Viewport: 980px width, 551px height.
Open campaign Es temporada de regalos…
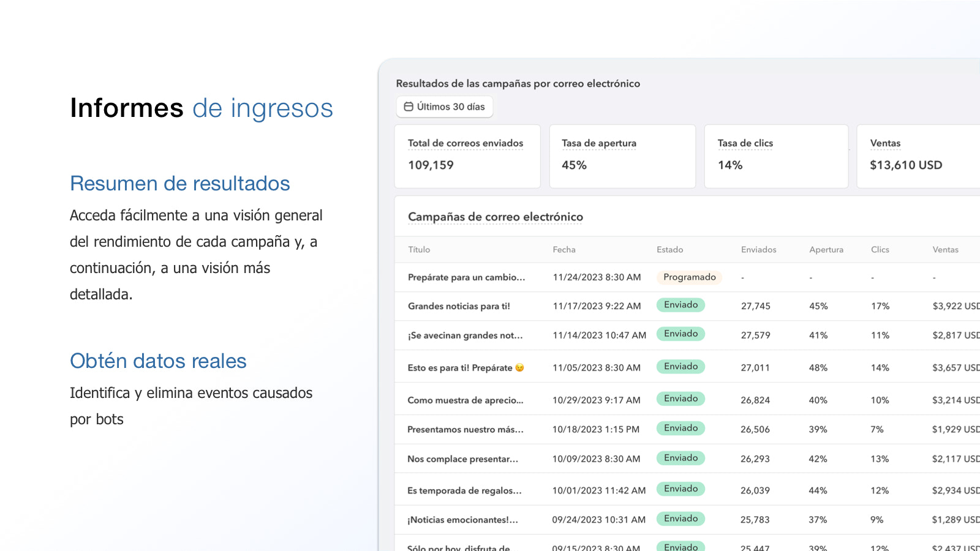[464, 491]
